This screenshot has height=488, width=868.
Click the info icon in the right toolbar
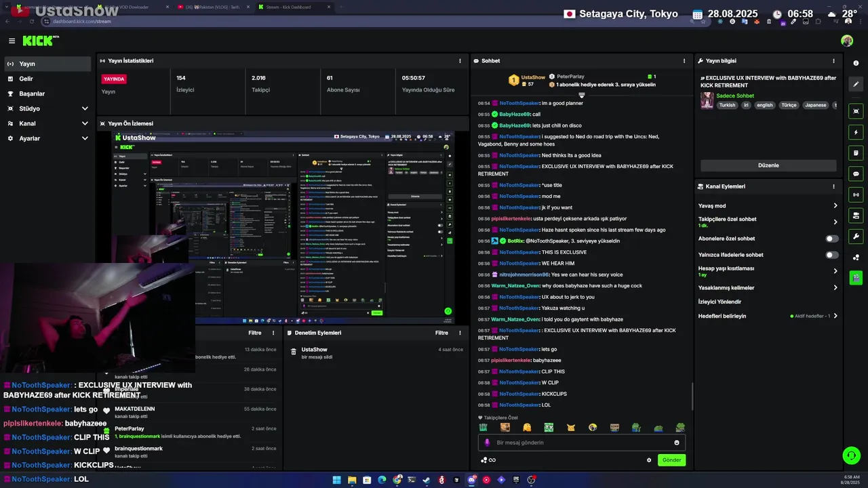(x=856, y=63)
